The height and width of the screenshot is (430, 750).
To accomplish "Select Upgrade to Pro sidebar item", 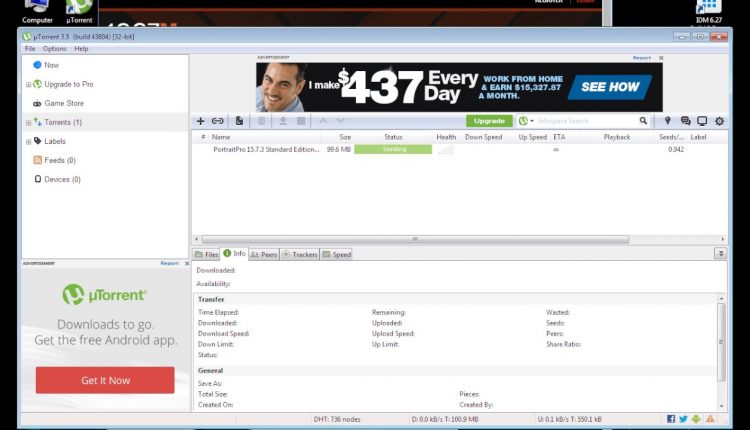I will tap(68, 84).
